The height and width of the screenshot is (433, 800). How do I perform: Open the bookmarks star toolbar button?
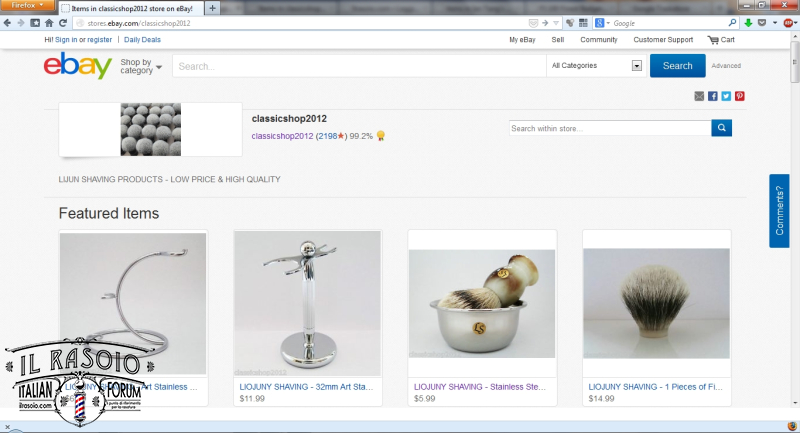pyautogui.click(x=35, y=23)
